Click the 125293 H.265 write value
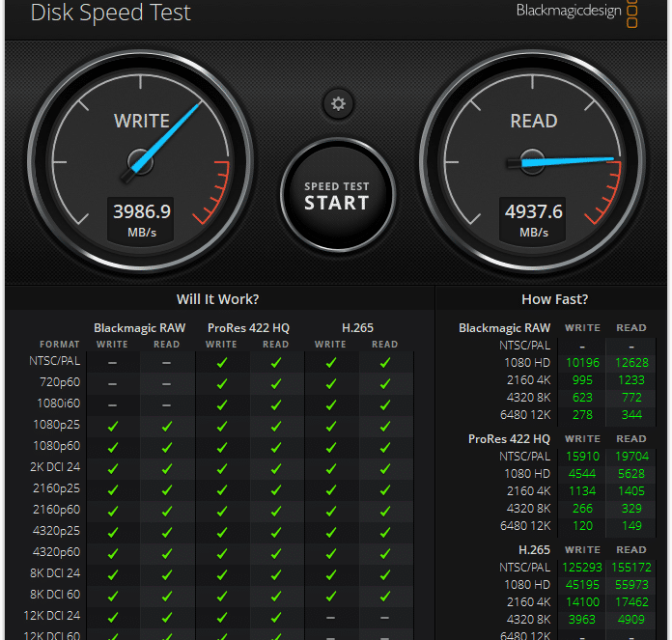672x640 pixels. tap(582, 568)
